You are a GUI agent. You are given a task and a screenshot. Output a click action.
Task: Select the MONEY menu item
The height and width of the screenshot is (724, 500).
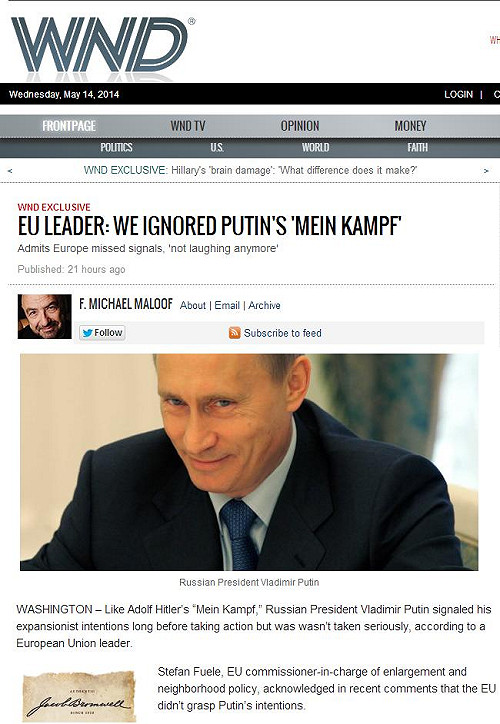tap(410, 126)
